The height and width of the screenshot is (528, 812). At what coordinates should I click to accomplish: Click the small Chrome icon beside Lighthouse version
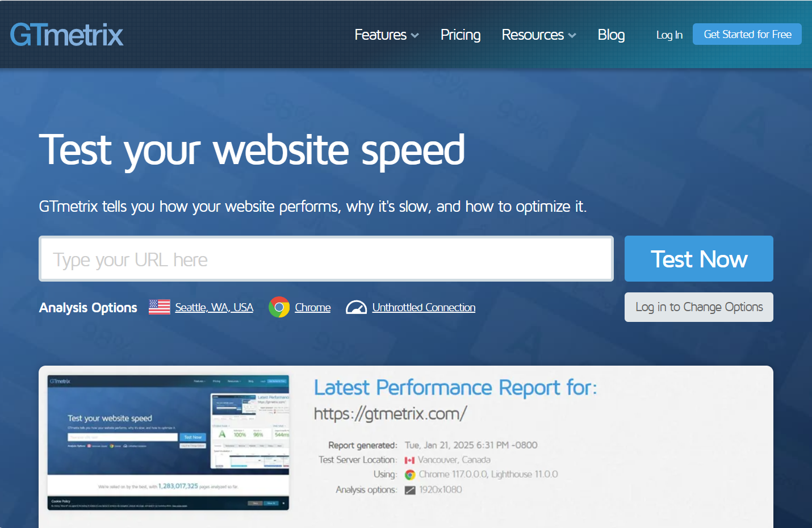pyautogui.click(x=410, y=475)
